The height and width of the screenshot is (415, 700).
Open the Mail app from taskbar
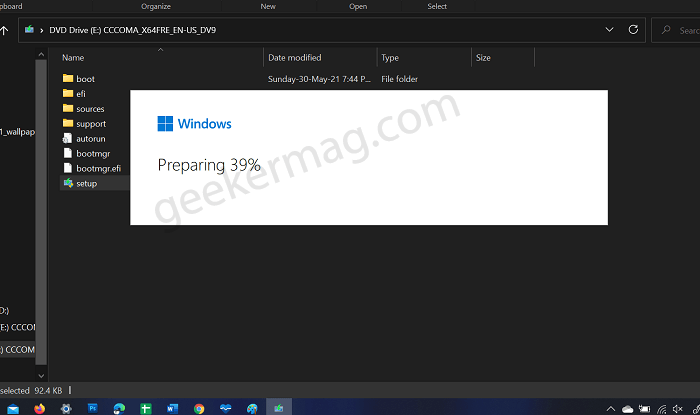[x=13, y=408]
